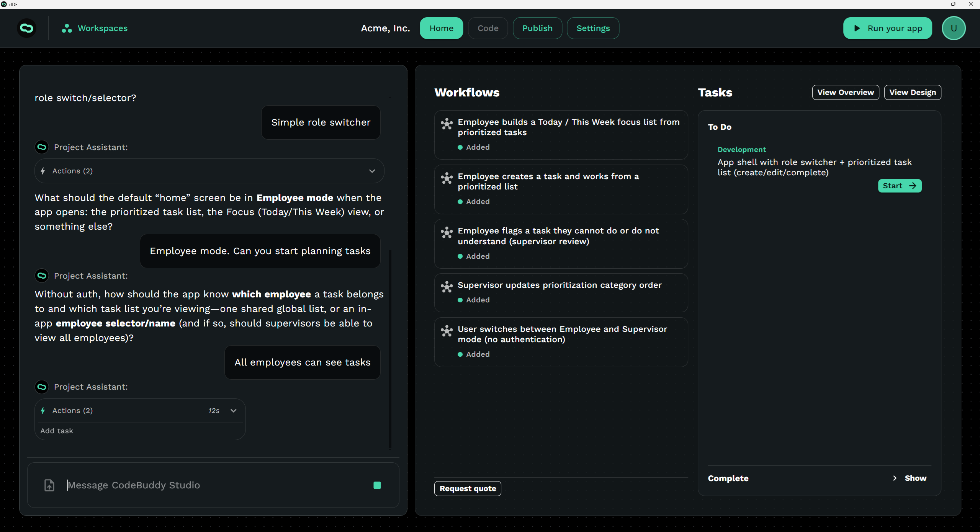Collapse the Actions (2) 12s panel
Image resolution: width=980 pixels, height=532 pixels.
(x=233, y=410)
